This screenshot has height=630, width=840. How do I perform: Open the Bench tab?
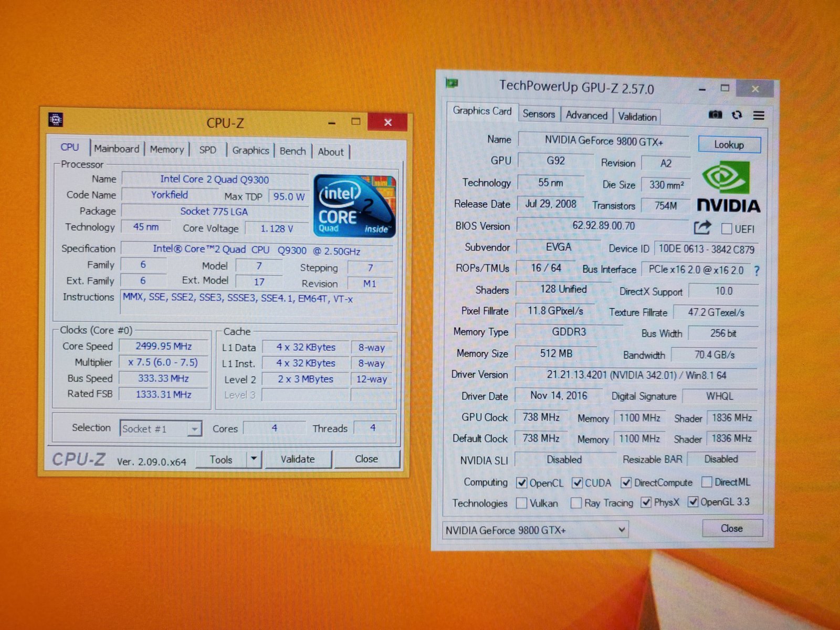(x=292, y=151)
